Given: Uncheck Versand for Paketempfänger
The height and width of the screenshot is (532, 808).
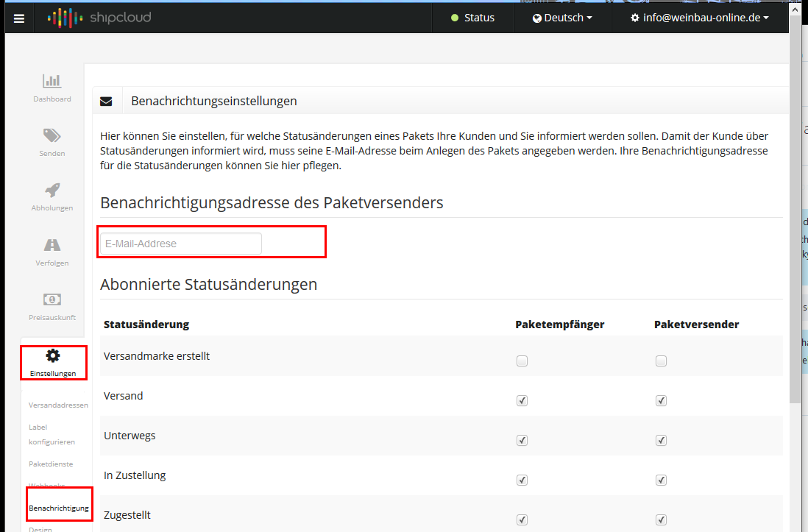Looking at the screenshot, I should tap(522, 401).
